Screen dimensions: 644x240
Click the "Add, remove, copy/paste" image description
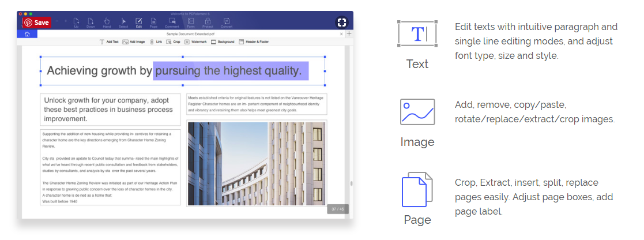(535, 112)
